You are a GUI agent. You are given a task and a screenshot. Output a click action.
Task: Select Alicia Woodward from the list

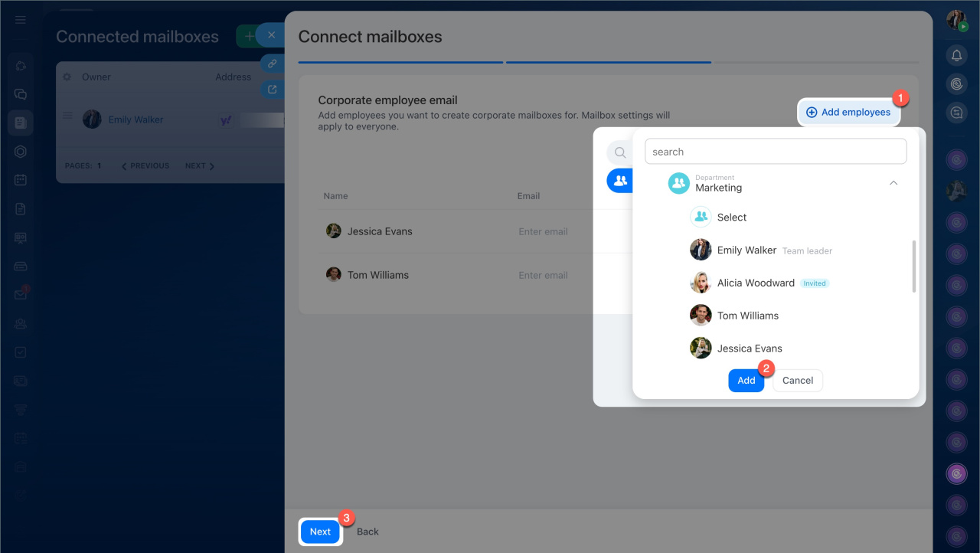(x=755, y=283)
